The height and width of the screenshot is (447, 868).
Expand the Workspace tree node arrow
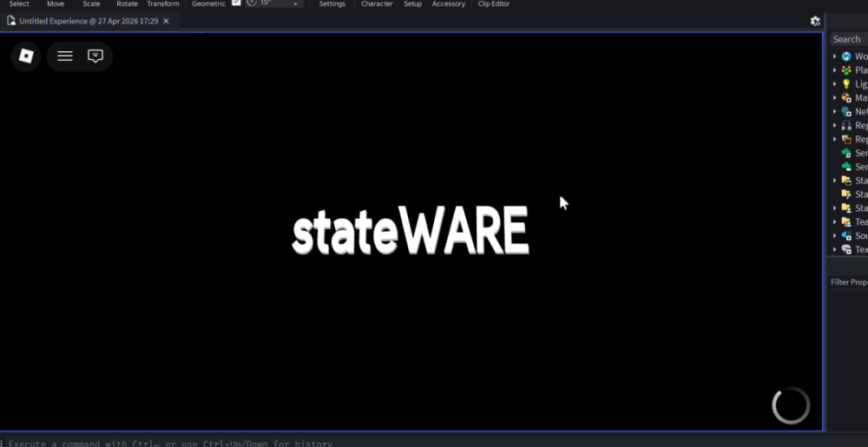[x=835, y=56]
